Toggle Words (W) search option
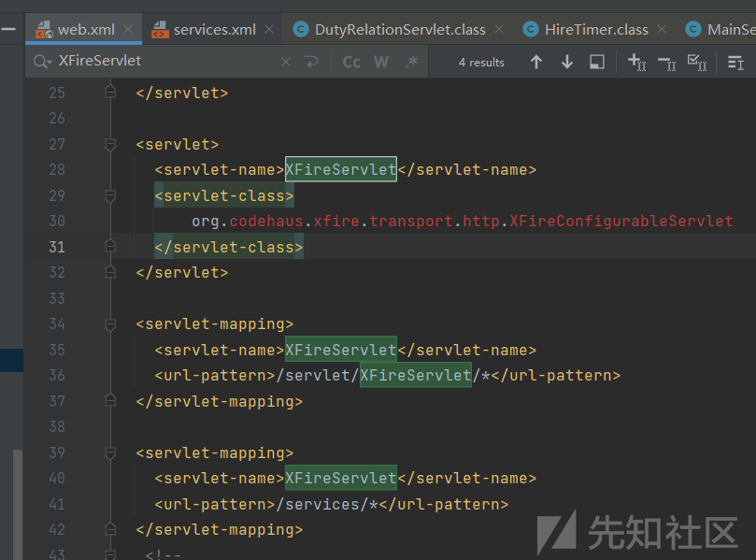756x560 pixels. pos(381,62)
